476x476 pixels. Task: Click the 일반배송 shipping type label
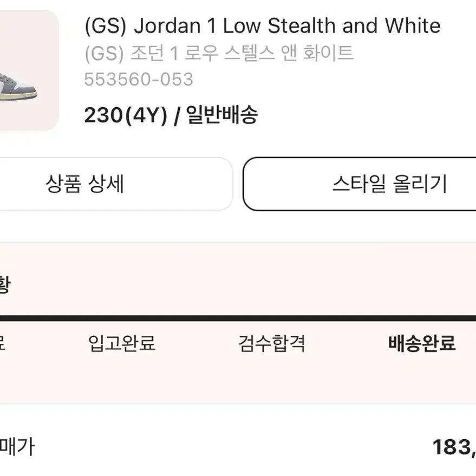click(222, 115)
